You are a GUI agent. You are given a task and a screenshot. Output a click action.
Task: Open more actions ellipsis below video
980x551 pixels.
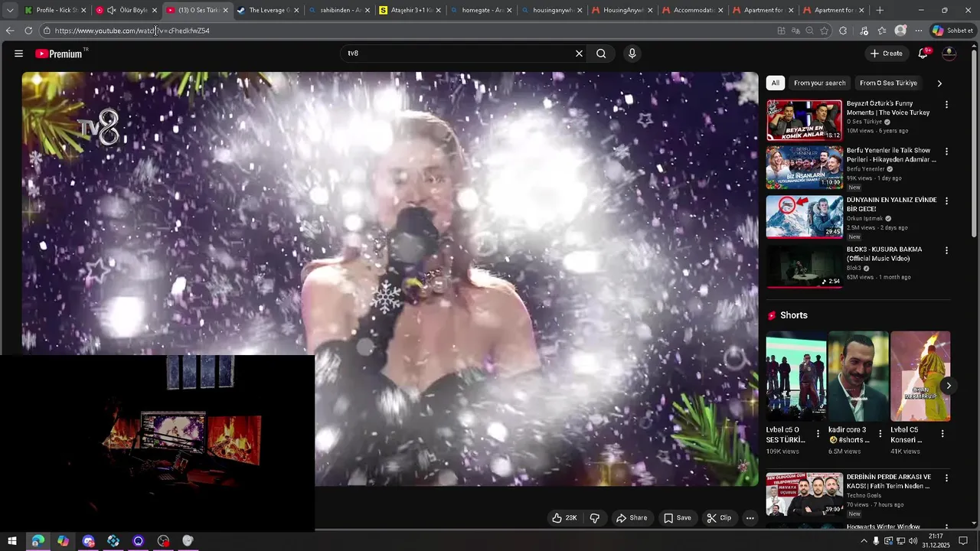pos(750,518)
